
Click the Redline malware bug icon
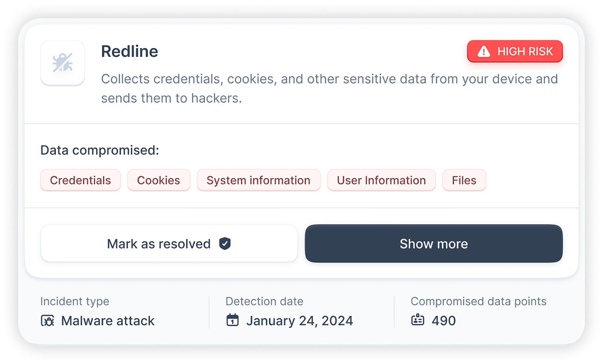click(63, 63)
